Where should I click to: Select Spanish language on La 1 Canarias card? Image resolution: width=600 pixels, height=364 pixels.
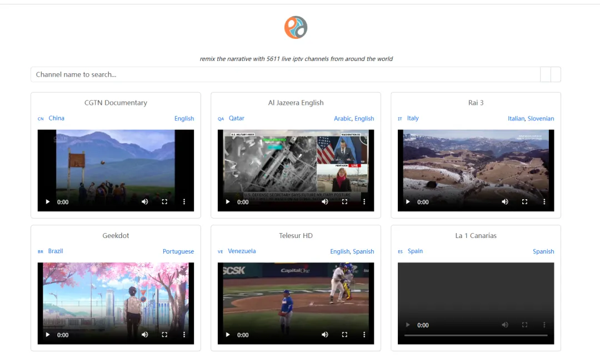pos(543,251)
